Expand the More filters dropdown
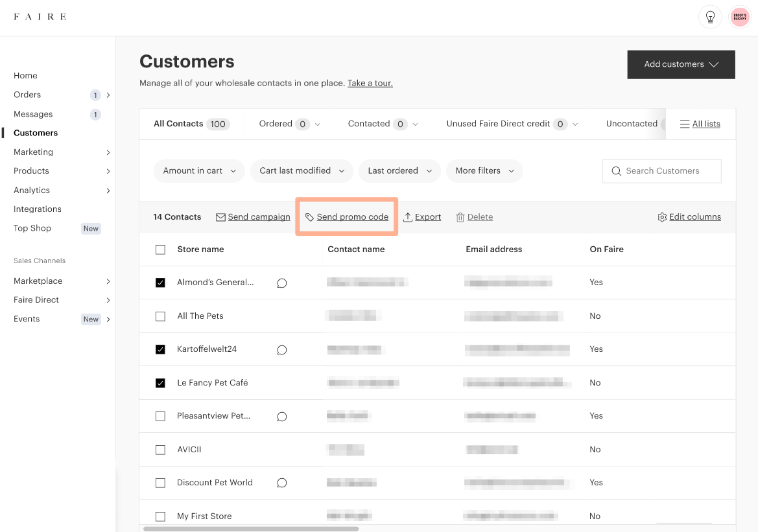758x532 pixels. [x=484, y=171]
